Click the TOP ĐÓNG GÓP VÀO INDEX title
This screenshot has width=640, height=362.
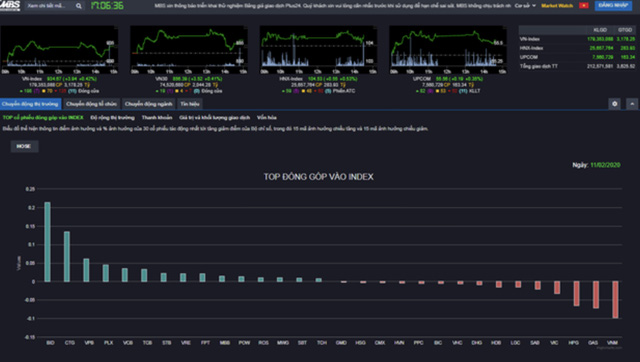(318, 177)
